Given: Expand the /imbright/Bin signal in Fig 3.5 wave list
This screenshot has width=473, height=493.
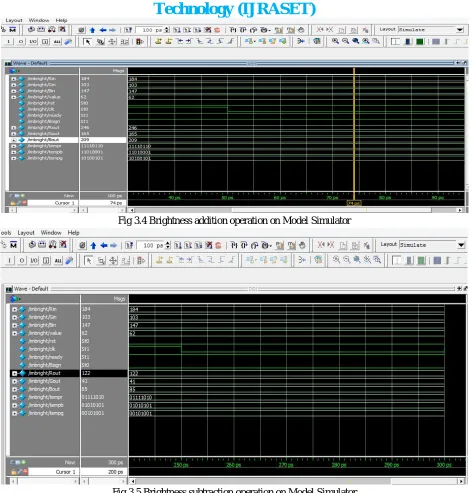Looking at the screenshot, I should pos(15,325).
